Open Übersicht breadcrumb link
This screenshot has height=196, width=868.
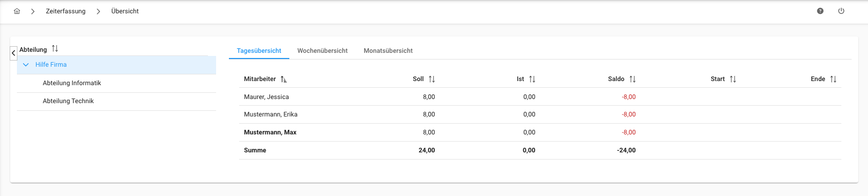(125, 11)
